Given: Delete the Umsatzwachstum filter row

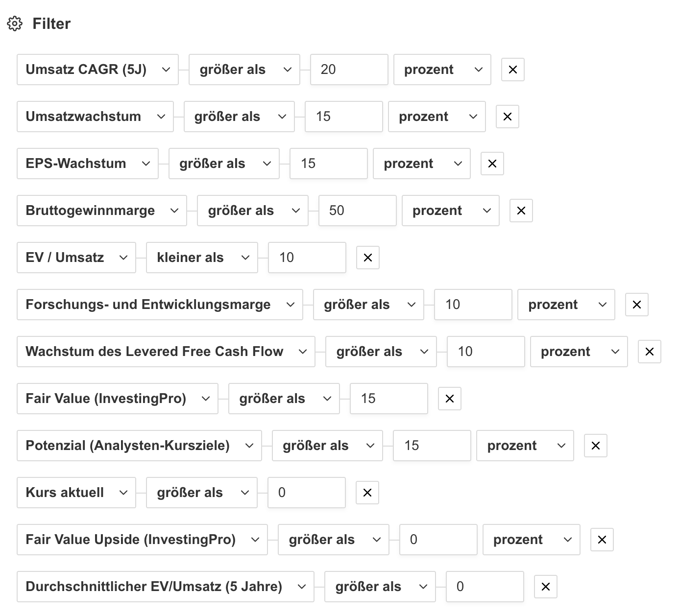Looking at the screenshot, I should click(x=508, y=117).
